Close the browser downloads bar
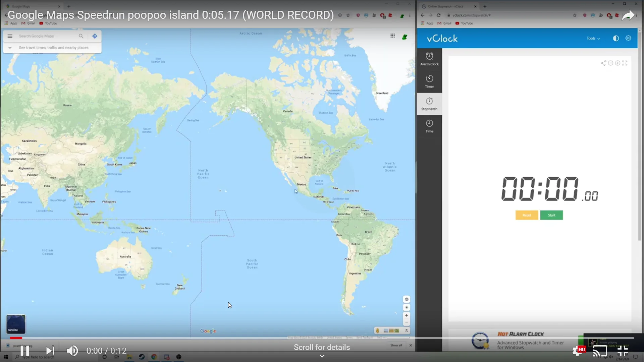Screen dimensions: 644x362 pyautogui.click(x=411, y=345)
